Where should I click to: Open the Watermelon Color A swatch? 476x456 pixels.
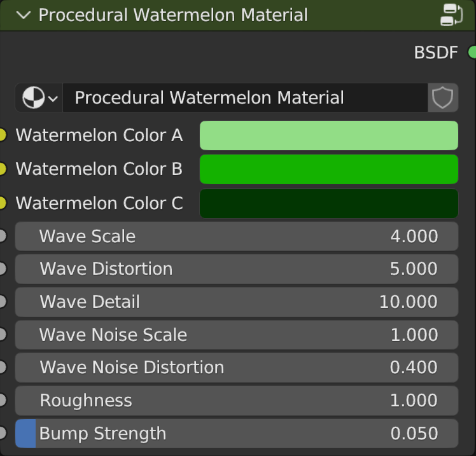click(328, 135)
